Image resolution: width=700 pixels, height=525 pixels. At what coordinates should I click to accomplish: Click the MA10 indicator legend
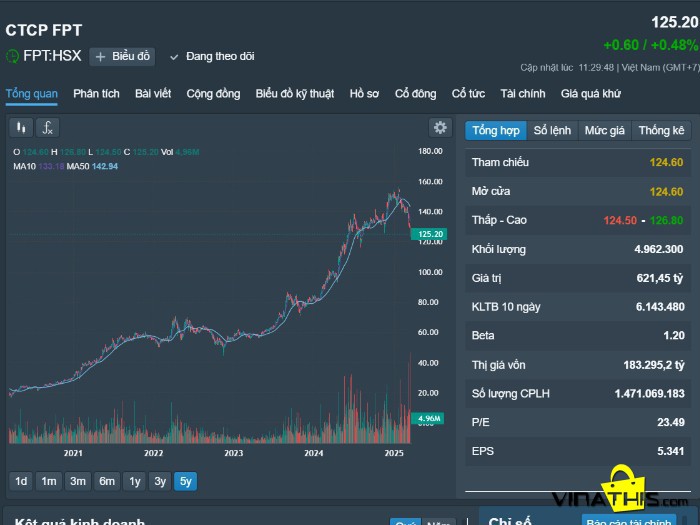tap(39, 167)
